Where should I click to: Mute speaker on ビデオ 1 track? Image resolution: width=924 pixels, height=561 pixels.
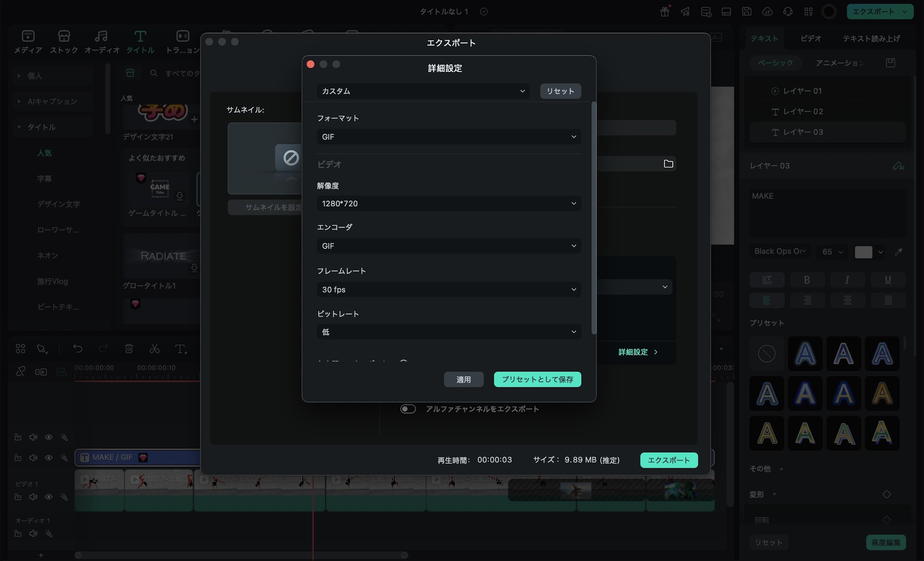tap(33, 497)
